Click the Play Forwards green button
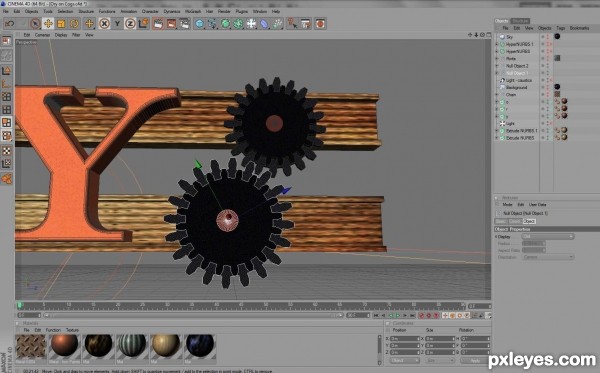This screenshot has height=373, width=600. (x=398, y=316)
